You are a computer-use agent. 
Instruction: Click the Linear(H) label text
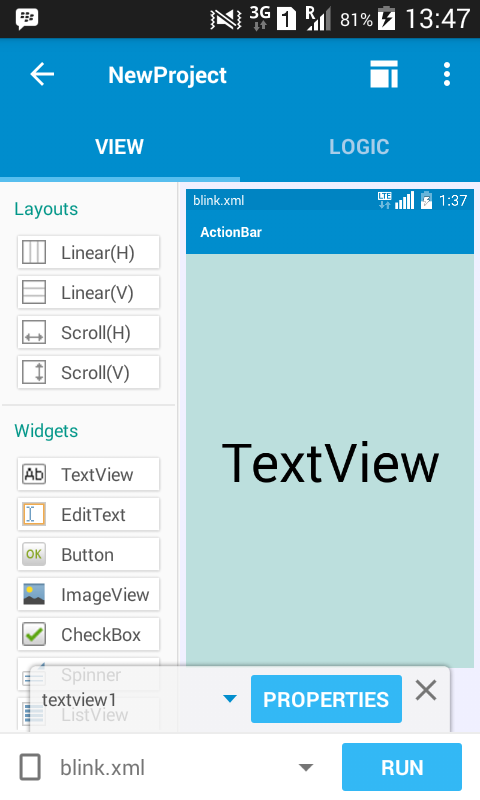pyautogui.click(x=97, y=253)
